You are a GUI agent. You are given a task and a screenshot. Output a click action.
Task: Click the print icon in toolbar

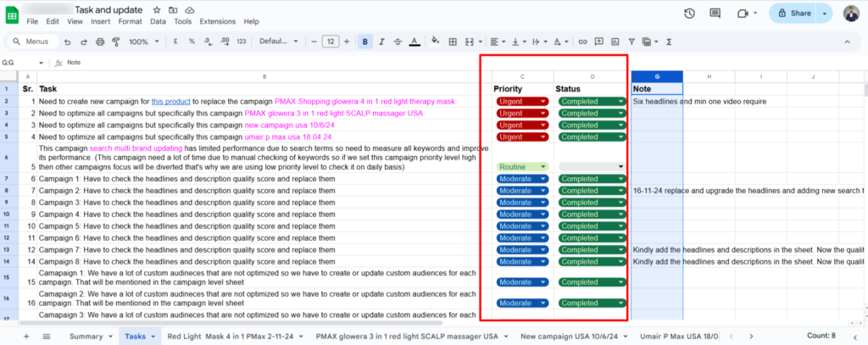pos(101,42)
